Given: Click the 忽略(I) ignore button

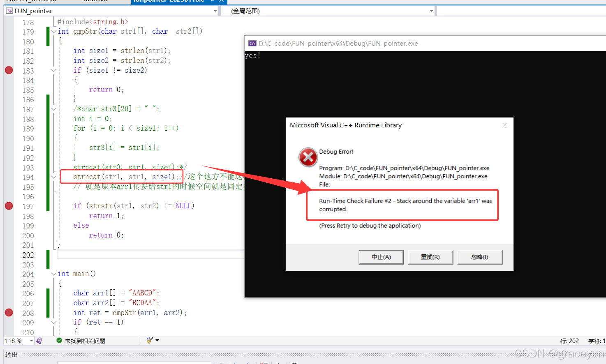Looking at the screenshot, I should [480, 257].
